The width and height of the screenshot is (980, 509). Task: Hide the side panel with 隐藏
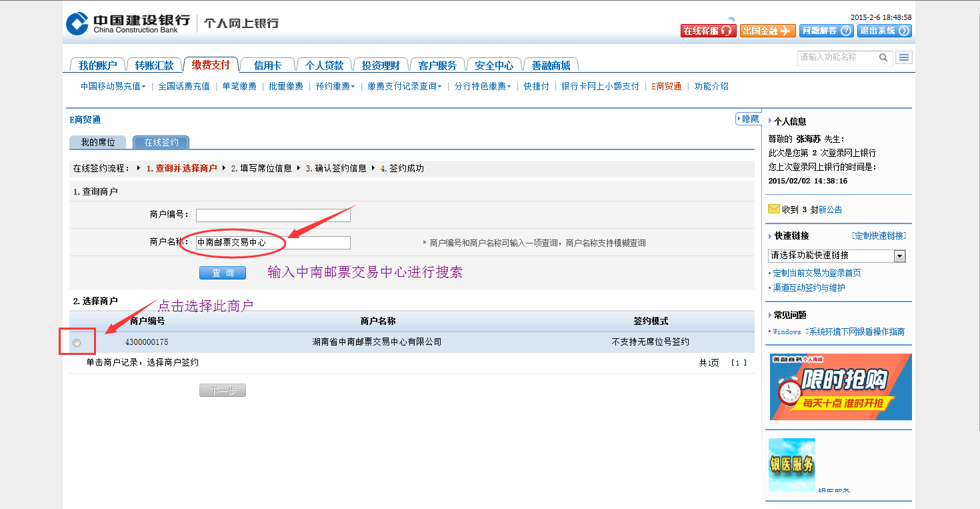748,119
